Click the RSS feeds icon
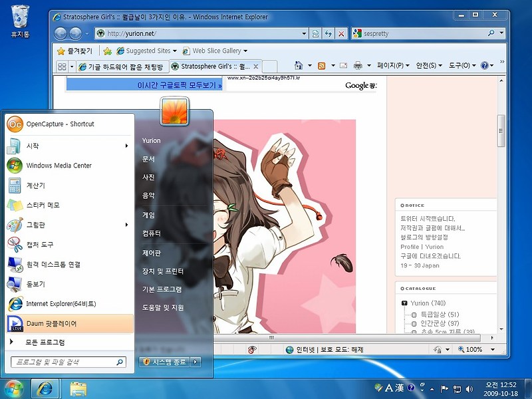 (321, 65)
